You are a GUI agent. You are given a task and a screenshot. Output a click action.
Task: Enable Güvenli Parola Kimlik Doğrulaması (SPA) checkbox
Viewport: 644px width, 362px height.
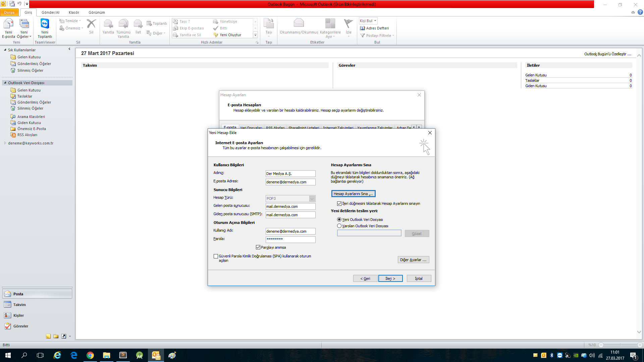(x=216, y=256)
